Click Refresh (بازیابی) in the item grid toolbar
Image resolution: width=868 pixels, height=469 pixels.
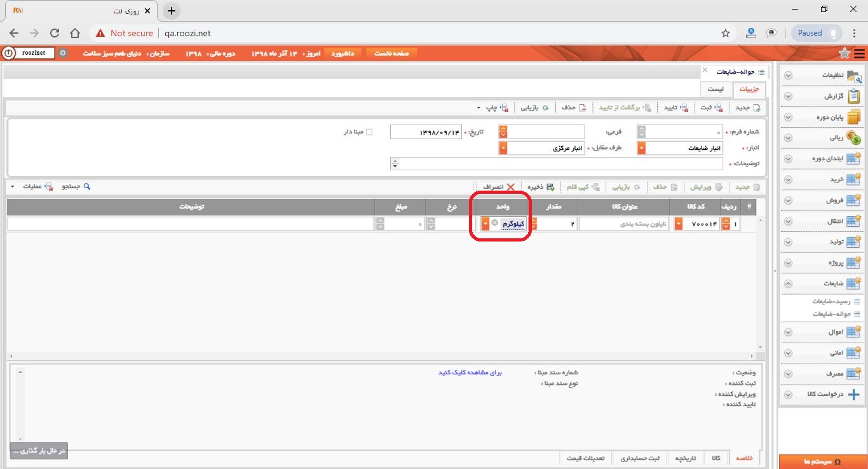coord(626,187)
